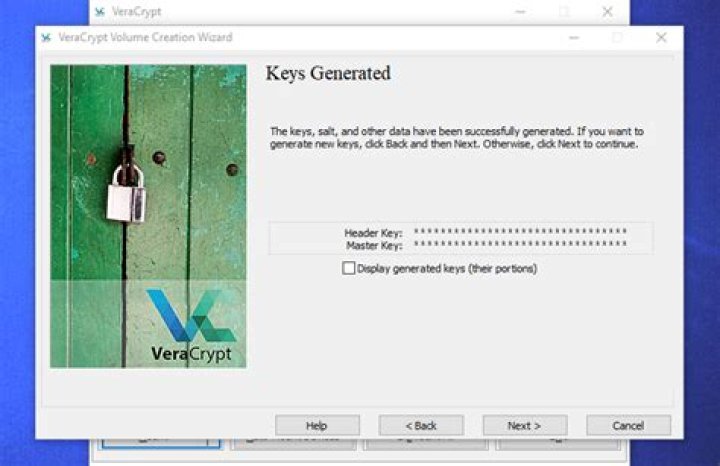The image size is (720, 466).
Task: Click the Header Key masked value
Action: coord(520,231)
